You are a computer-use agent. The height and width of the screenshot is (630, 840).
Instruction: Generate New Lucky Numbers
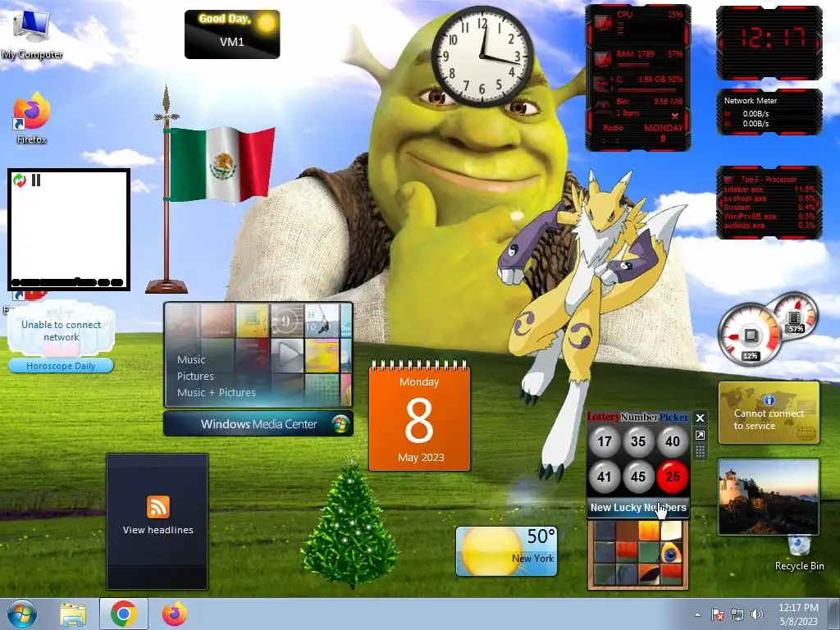coord(638,507)
